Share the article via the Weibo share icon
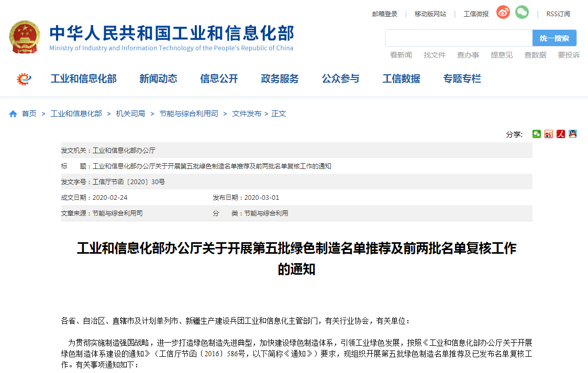The width and height of the screenshot is (588, 373). [549, 134]
